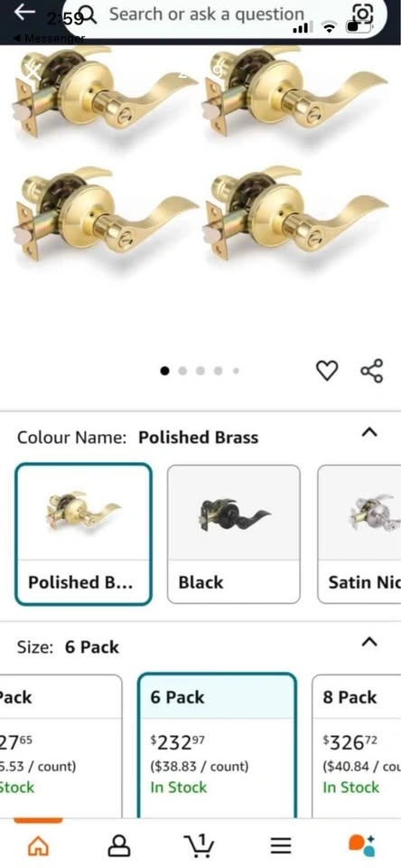
Task: Collapse the Colour Name section
Action: [x=369, y=432]
